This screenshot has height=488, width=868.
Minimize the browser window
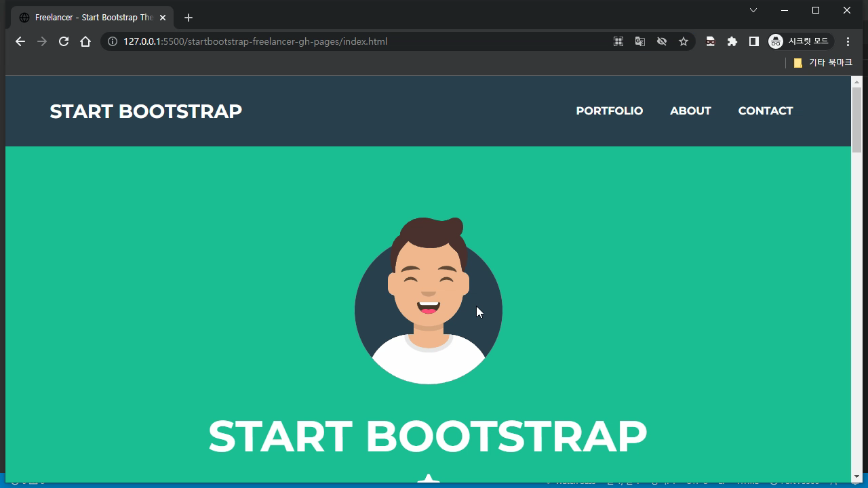click(x=785, y=10)
